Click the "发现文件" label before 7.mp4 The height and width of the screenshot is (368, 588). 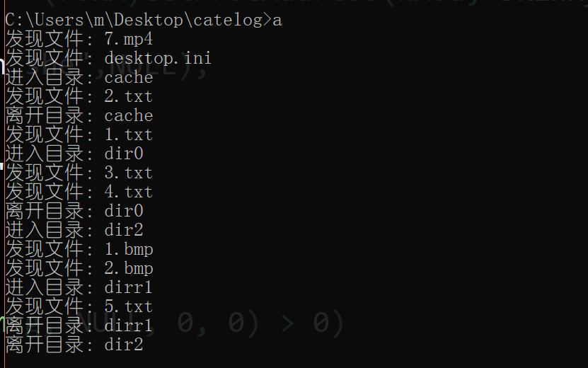(44, 39)
